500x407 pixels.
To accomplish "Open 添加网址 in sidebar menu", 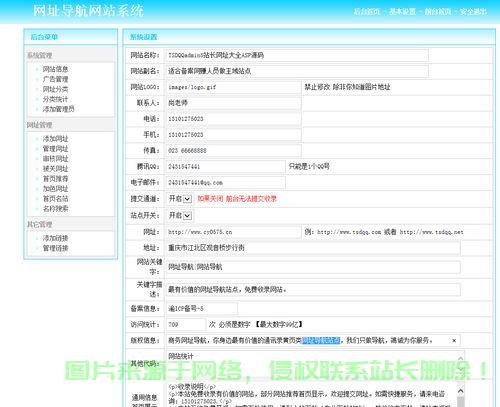I will pos(55,139).
